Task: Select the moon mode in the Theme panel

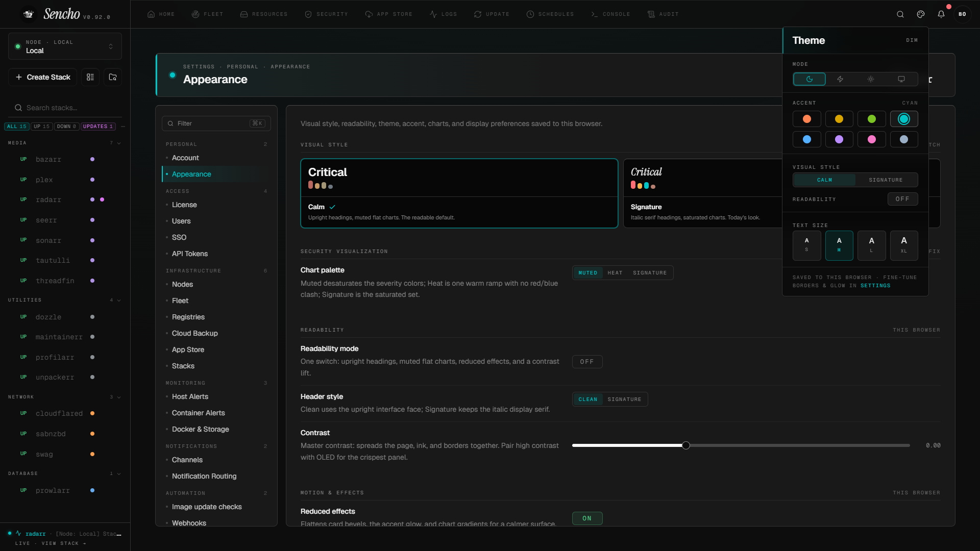Action: pos(810,79)
